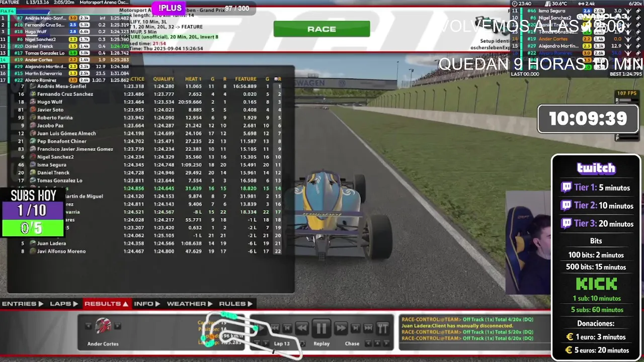Click the KICK logo in the side panel

click(x=596, y=285)
